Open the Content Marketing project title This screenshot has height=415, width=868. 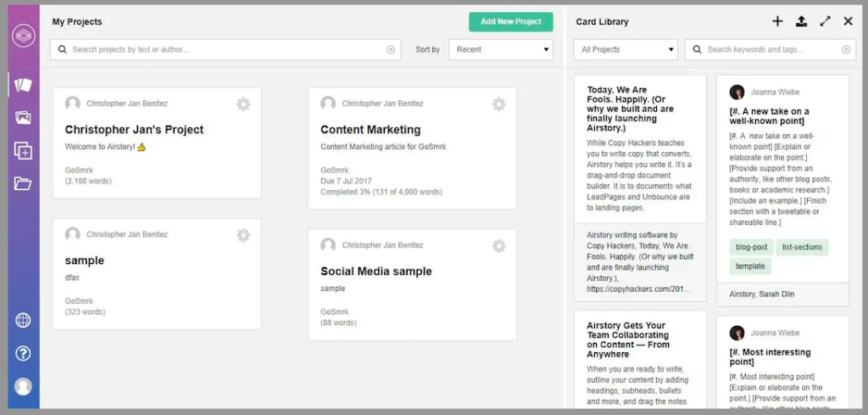point(370,130)
